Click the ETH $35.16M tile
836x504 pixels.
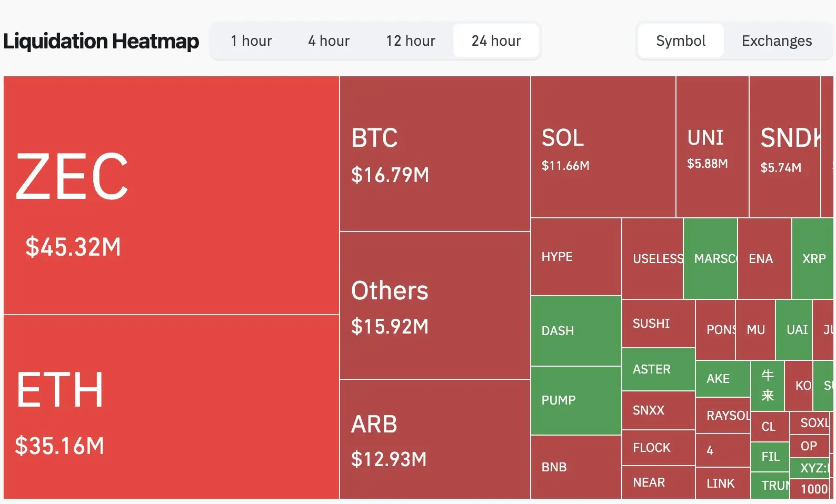point(171,407)
